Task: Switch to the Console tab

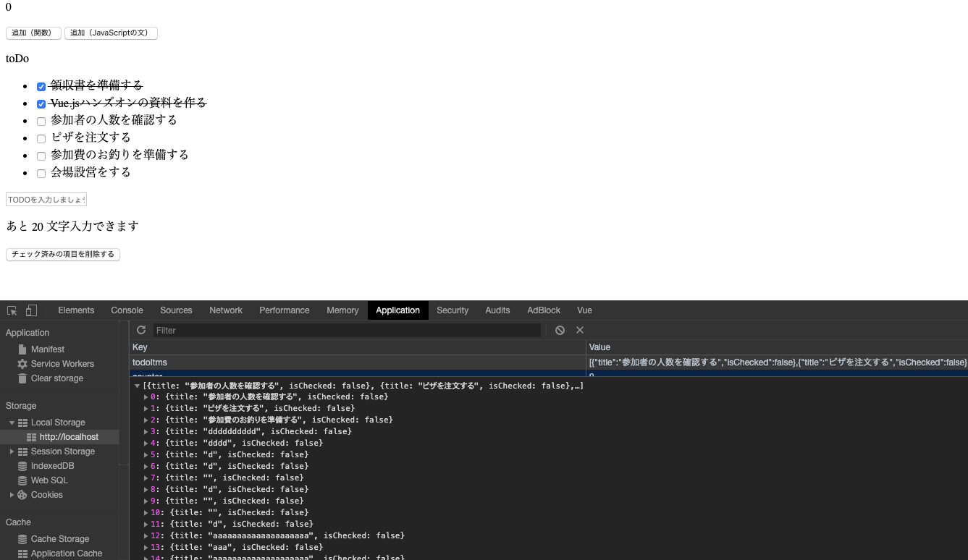Action: click(127, 310)
